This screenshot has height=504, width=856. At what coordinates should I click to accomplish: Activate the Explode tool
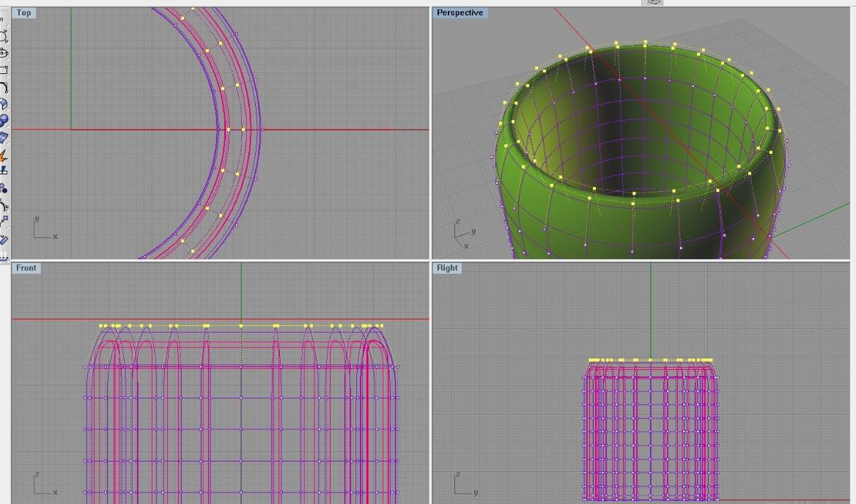4,155
